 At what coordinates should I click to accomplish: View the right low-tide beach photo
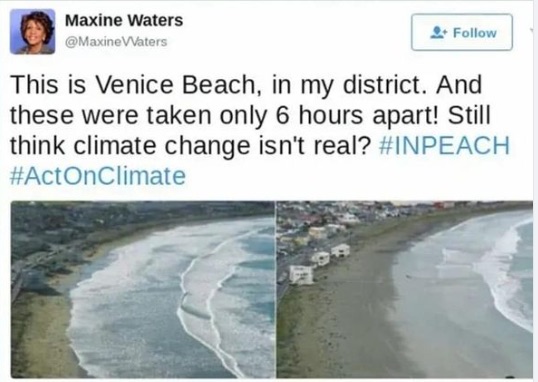[405, 289]
